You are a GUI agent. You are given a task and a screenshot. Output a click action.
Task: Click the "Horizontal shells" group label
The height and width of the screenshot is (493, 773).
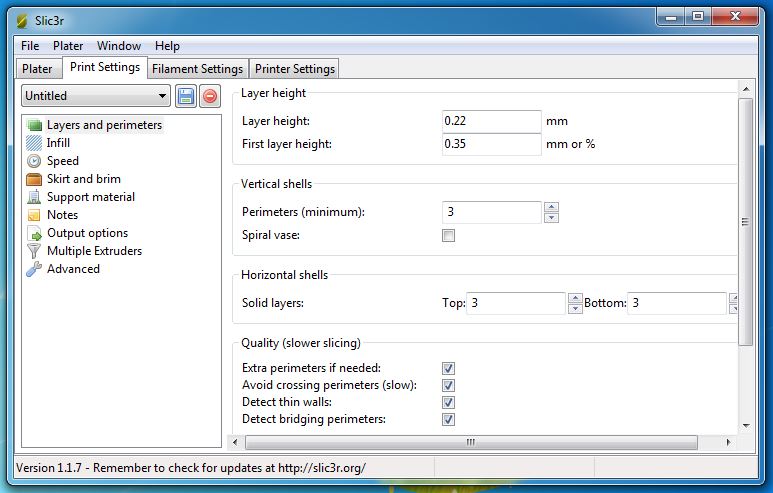coord(284,275)
